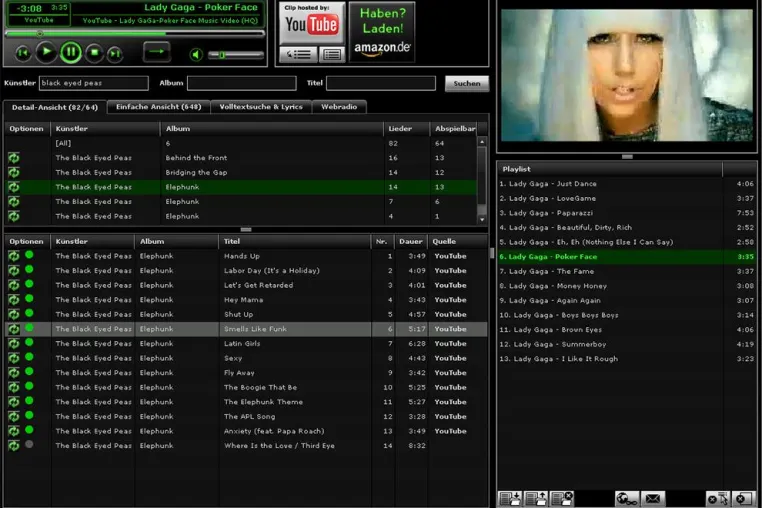Click the delete playlist file icon
The image size is (762, 508).
562,498
